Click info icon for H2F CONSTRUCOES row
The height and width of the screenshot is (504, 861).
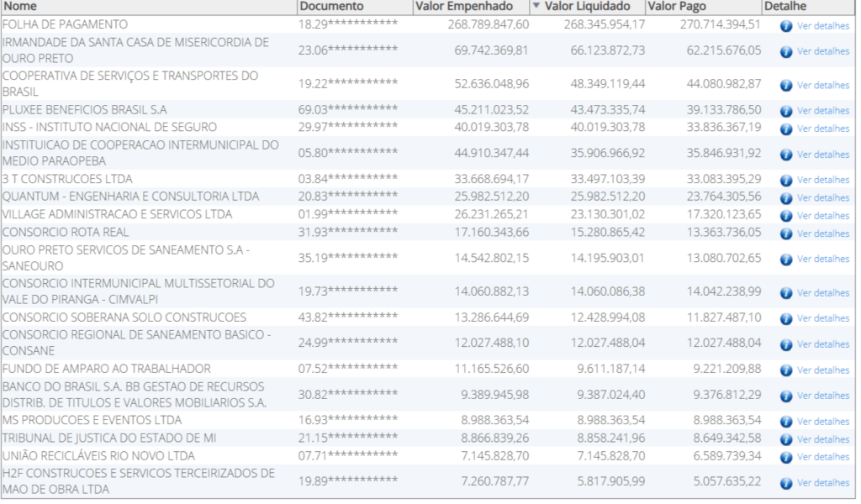pyautogui.click(x=786, y=483)
